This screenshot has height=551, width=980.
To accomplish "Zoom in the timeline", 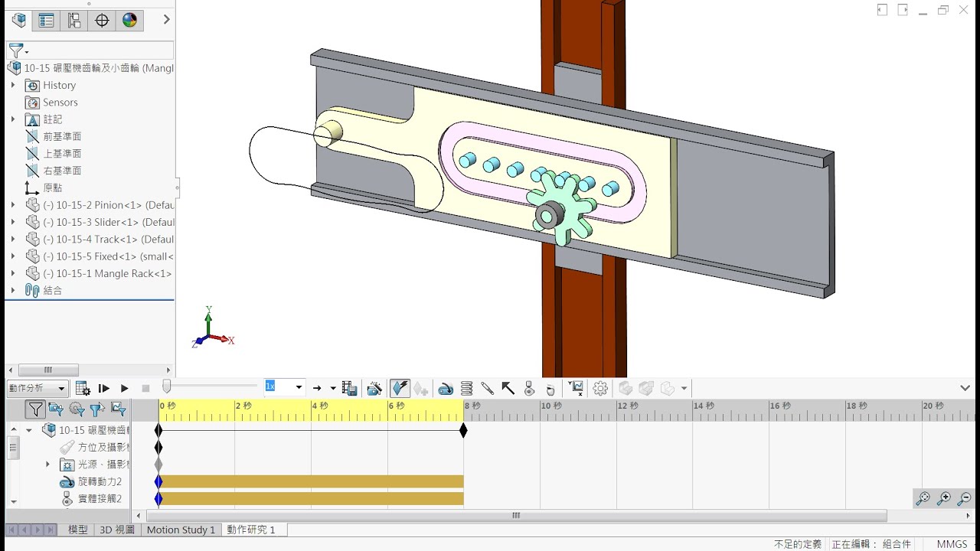I will [x=944, y=498].
